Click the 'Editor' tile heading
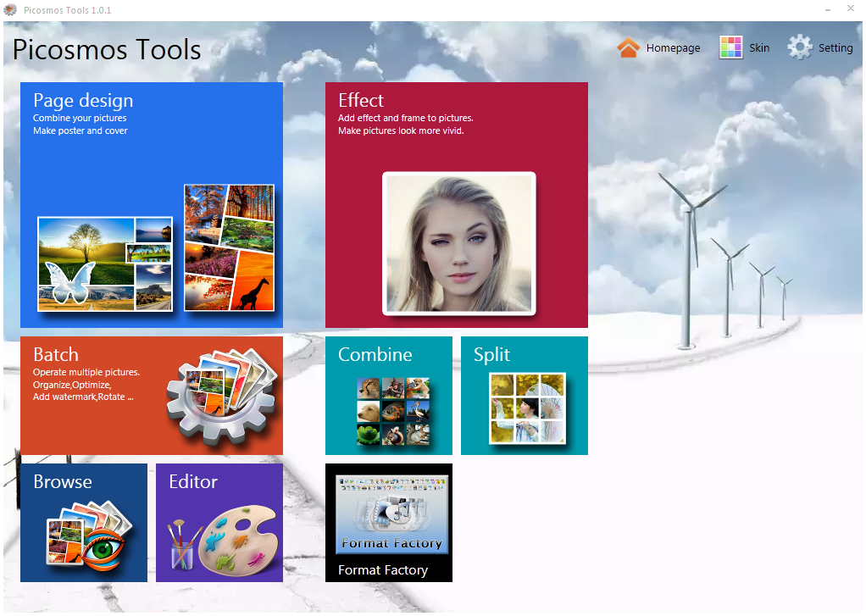The height and width of the screenshot is (616, 866). (x=193, y=482)
